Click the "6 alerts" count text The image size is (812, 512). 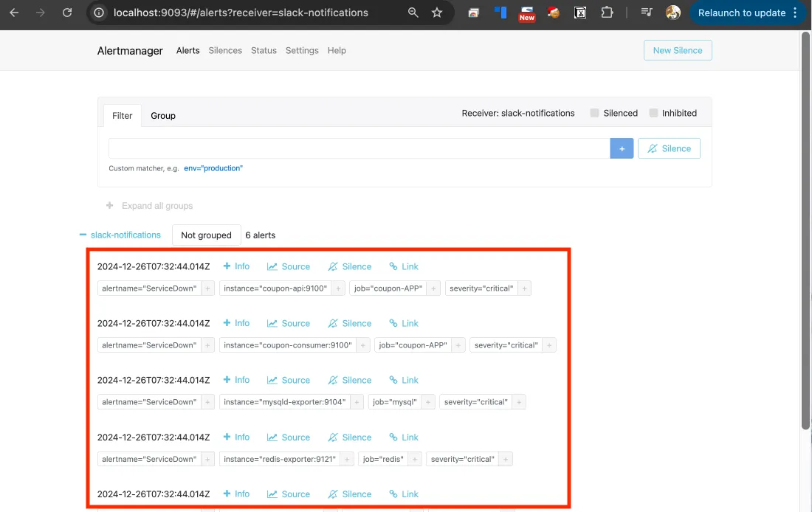click(x=261, y=235)
